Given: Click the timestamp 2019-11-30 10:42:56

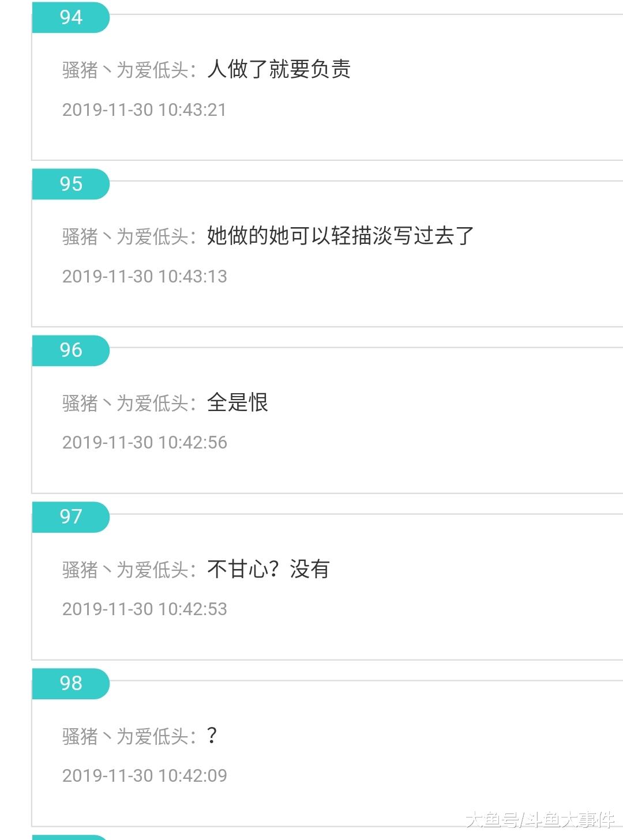Looking at the screenshot, I should (x=144, y=443).
